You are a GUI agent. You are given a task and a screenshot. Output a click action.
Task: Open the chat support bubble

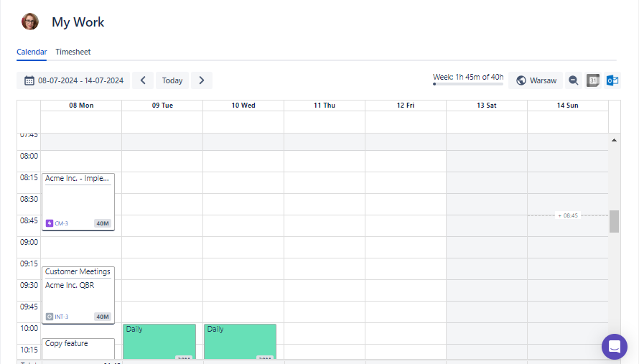(614, 347)
